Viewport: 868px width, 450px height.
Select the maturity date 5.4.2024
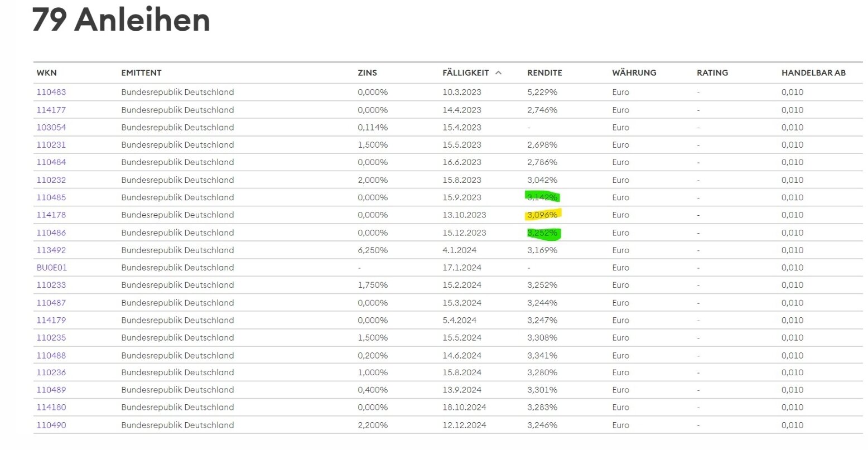(460, 320)
